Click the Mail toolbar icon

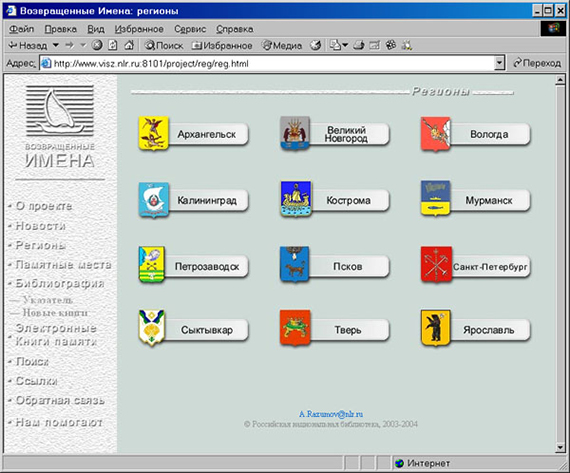click(335, 45)
